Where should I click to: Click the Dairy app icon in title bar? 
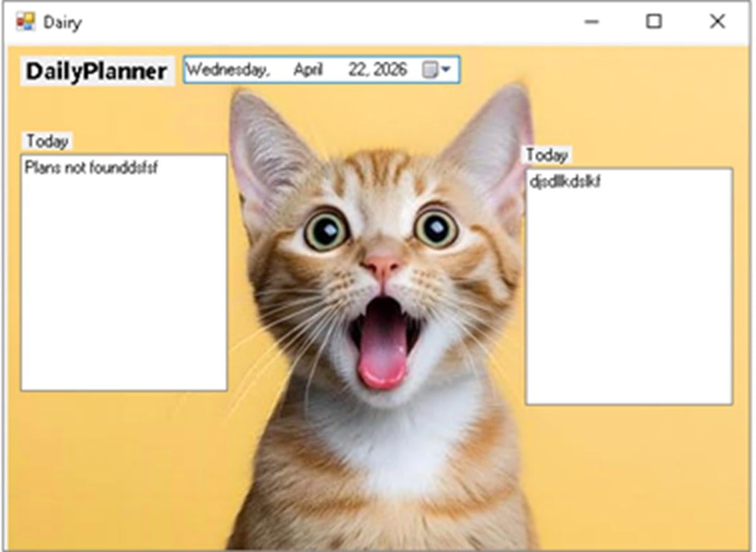(x=26, y=22)
